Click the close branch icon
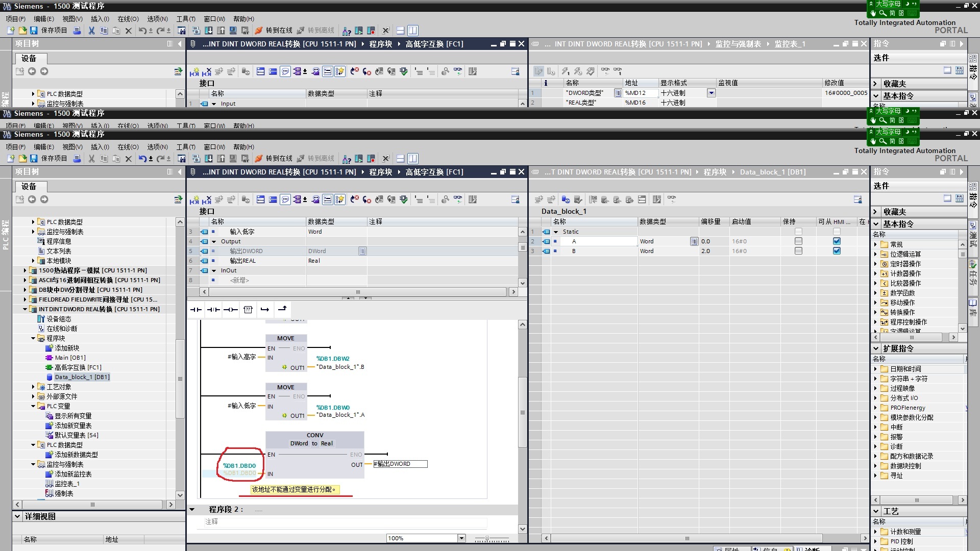 coord(282,309)
